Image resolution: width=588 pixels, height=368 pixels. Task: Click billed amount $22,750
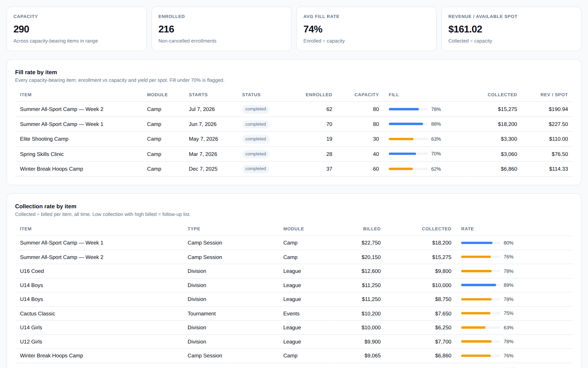pyautogui.click(x=371, y=243)
